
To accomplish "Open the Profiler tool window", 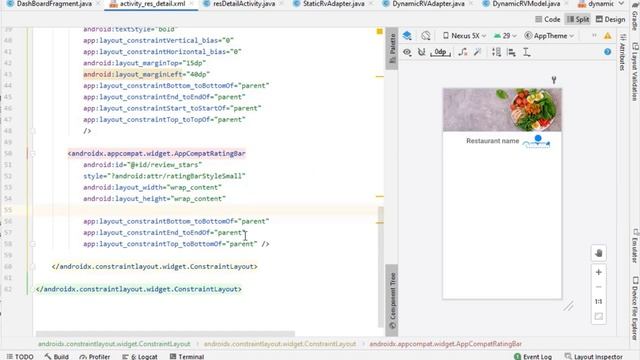I will 95,356.
